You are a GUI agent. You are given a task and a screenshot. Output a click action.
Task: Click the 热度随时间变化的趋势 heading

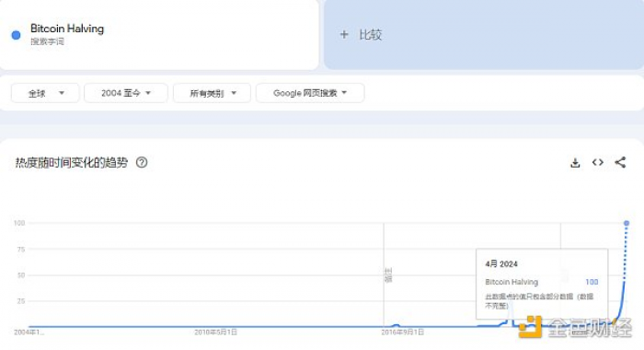(72, 162)
